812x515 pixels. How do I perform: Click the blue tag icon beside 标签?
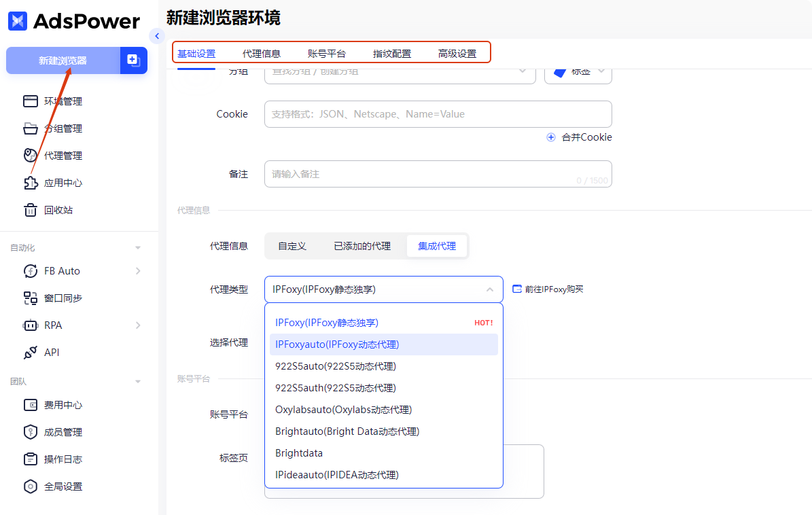[560, 73]
